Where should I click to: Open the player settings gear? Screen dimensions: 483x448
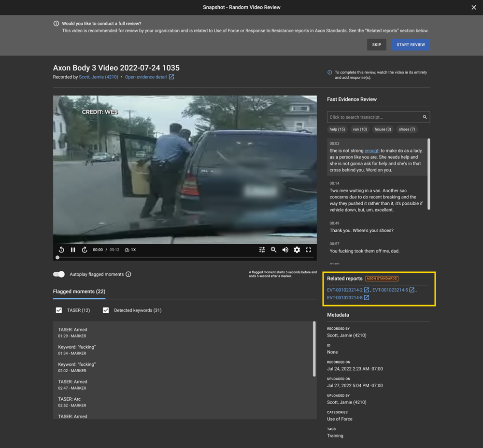[297, 250]
